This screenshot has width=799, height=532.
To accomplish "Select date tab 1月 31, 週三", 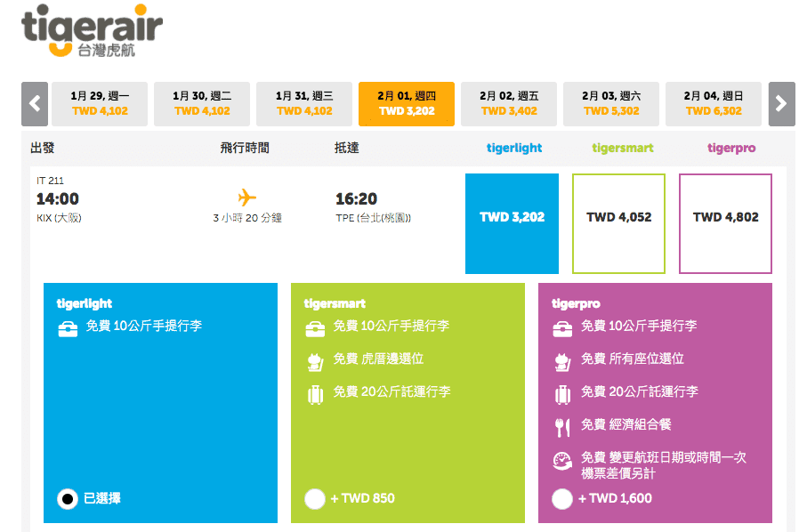I will (x=304, y=104).
